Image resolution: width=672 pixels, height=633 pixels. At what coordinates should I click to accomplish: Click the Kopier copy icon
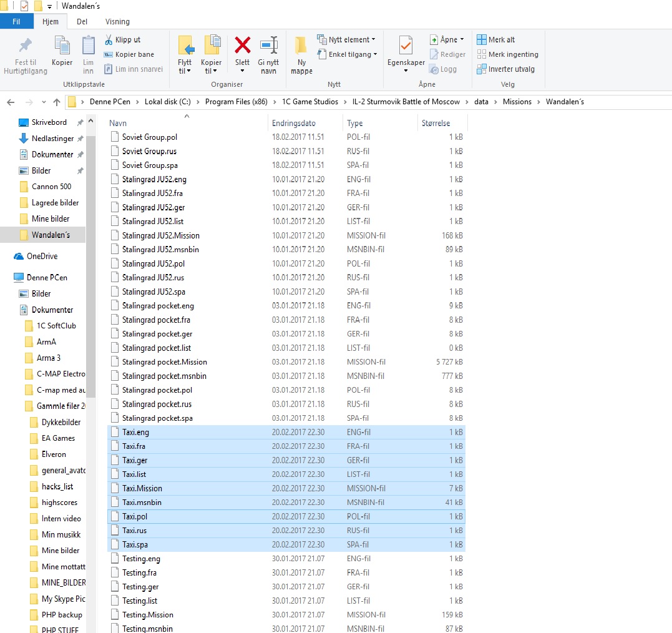pyautogui.click(x=62, y=46)
